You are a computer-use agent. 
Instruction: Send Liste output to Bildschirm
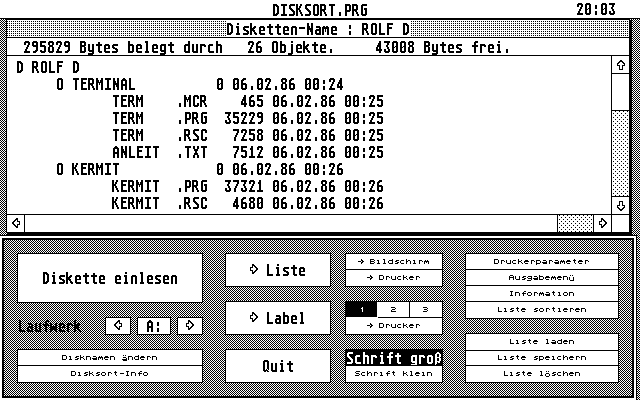393,261
